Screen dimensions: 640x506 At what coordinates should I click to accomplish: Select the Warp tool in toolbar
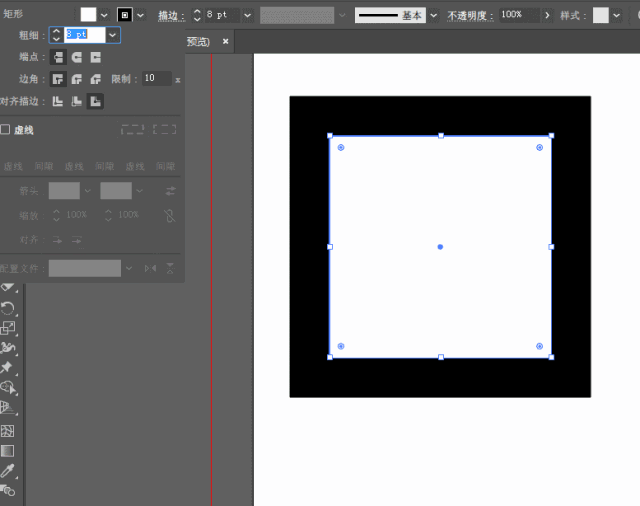pos(8,347)
